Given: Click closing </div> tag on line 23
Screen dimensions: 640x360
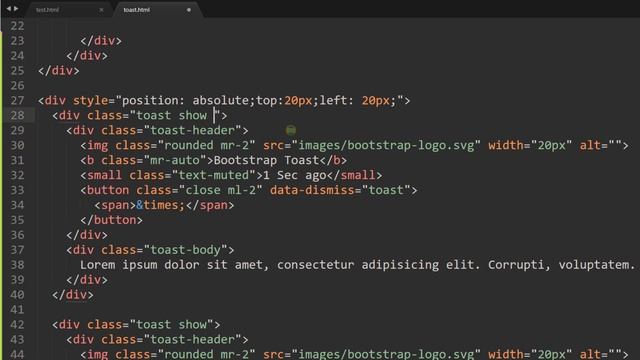Looking at the screenshot, I should pyautogui.click(x=101, y=41).
